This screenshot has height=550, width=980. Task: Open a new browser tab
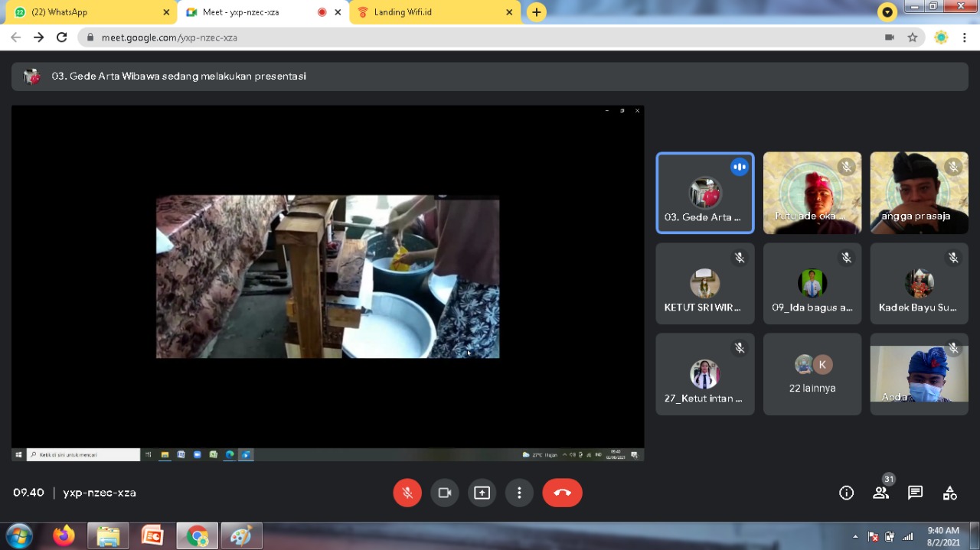coord(537,12)
